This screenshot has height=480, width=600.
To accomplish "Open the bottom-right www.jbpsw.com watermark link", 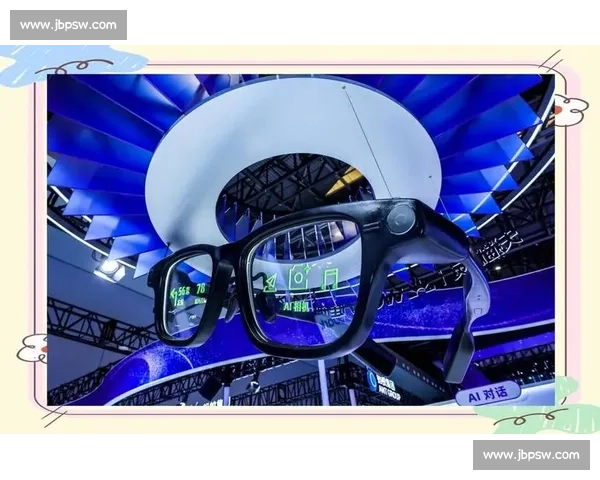I will (531, 455).
